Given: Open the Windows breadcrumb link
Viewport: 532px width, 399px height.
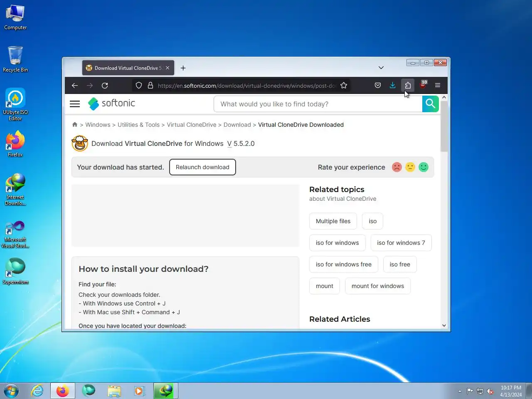Looking at the screenshot, I should 98,125.
